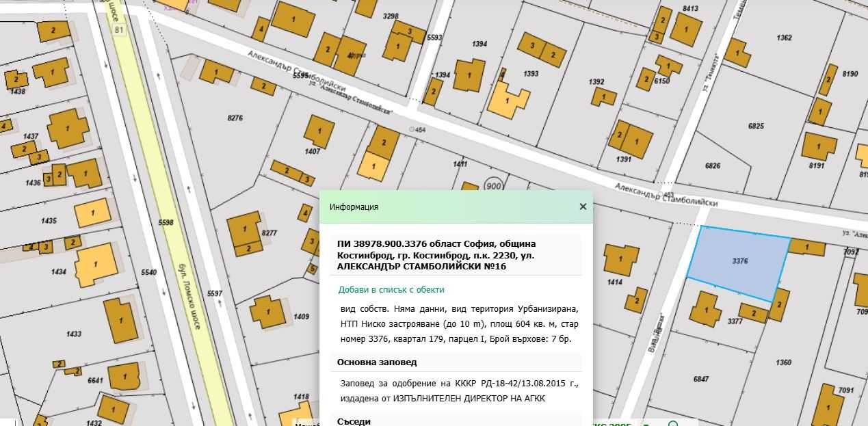Screen dimensions: 868x426
Task: Click the parcel label 1436
Action: tap(33, 183)
